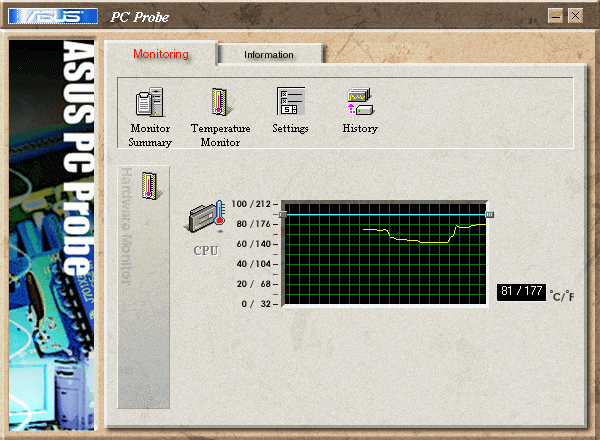Click the ASUS logo in title bar
Image resolution: width=600 pixels, height=440 pixels.
pos(53,16)
